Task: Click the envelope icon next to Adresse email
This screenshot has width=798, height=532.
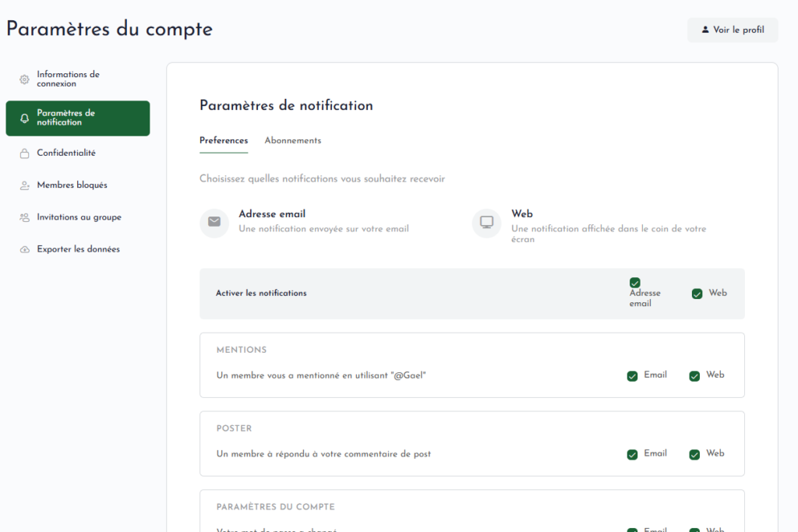Action: click(x=214, y=222)
